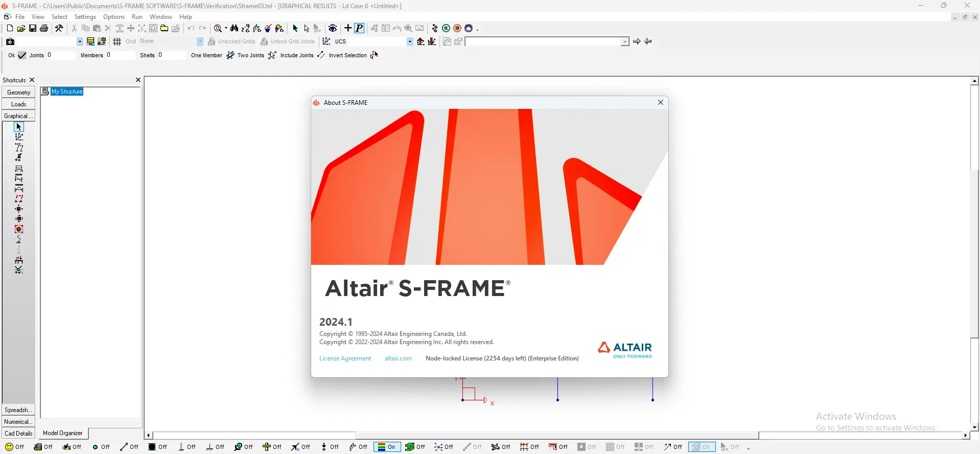
Task: Click the left arrow next to the long field
Action: point(648,41)
